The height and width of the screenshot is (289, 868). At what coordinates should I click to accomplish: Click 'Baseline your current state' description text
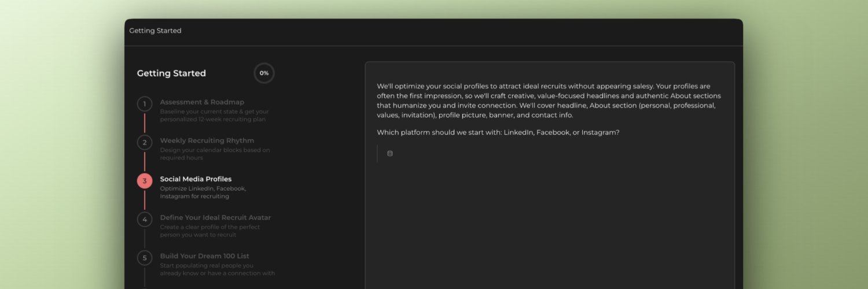[215, 116]
